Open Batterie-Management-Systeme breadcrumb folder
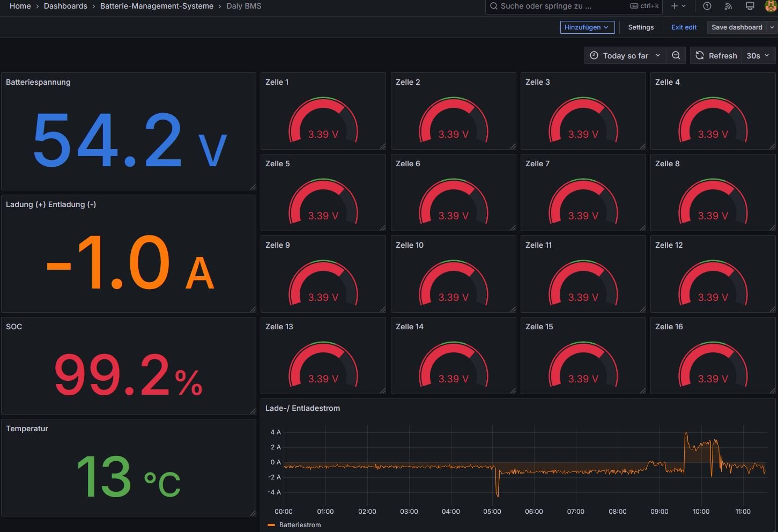778x532 pixels. tap(157, 6)
